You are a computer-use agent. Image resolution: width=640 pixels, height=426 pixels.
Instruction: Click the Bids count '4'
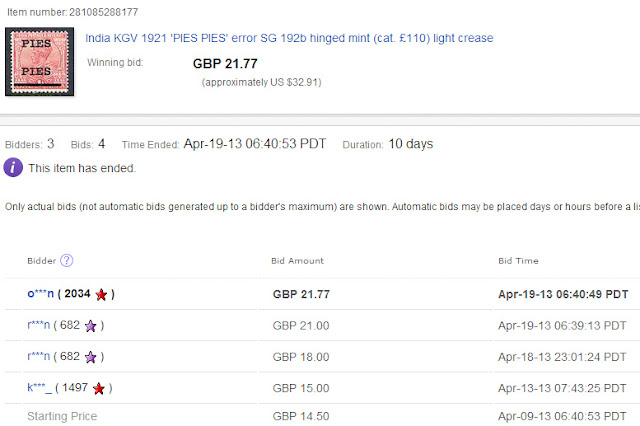tap(102, 144)
